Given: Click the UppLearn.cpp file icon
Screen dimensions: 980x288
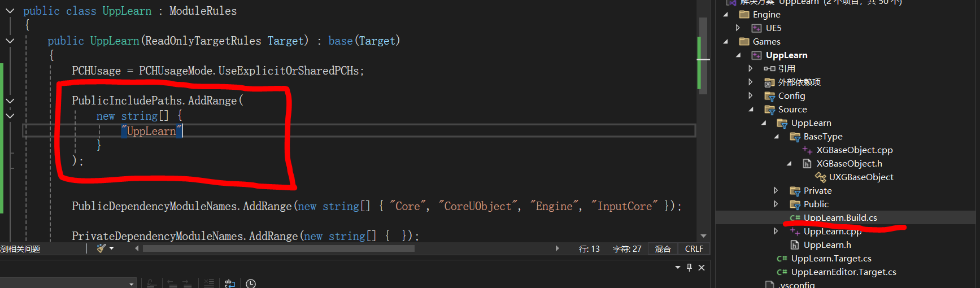Looking at the screenshot, I should [795, 232].
